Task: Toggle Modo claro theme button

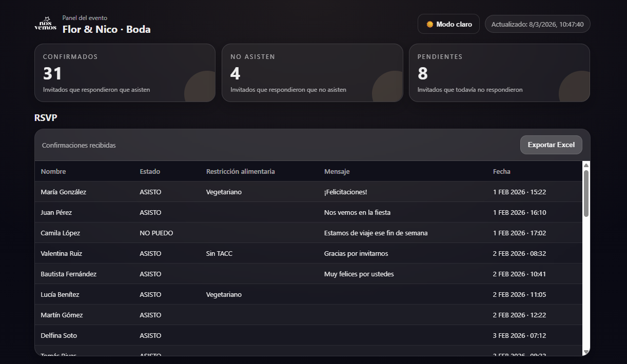Action: [x=448, y=24]
